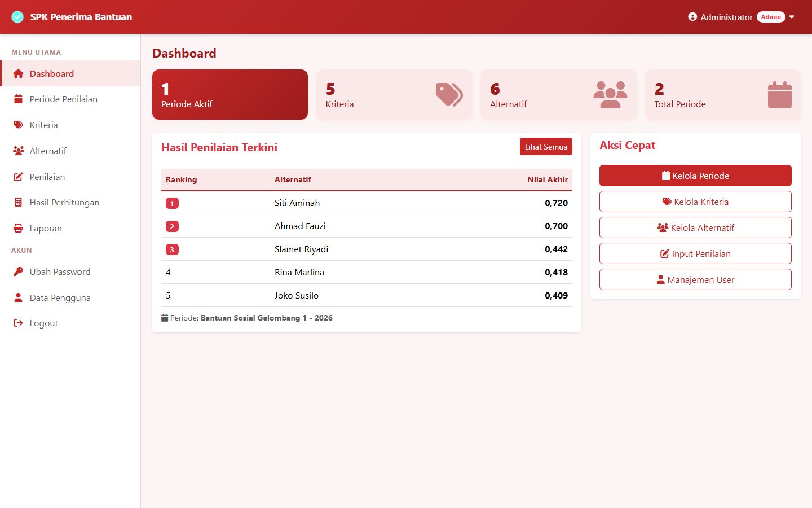The image size is (812, 508).
Task: Click the Admin role badge
Action: tap(771, 17)
